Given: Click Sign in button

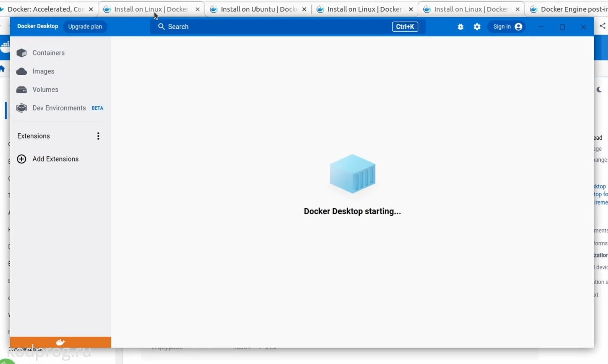Looking at the screenshot, I should (508, 26).
